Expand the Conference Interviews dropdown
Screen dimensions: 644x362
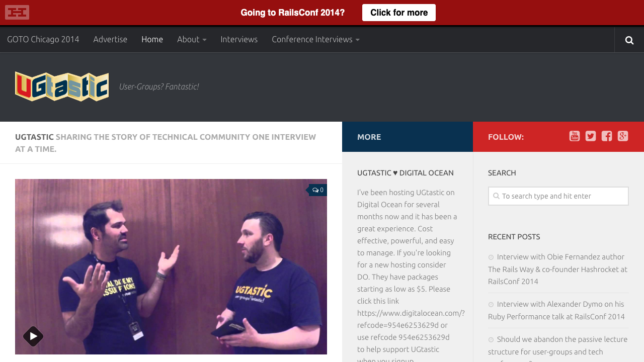pyautogui.click(x=315, y=39)
